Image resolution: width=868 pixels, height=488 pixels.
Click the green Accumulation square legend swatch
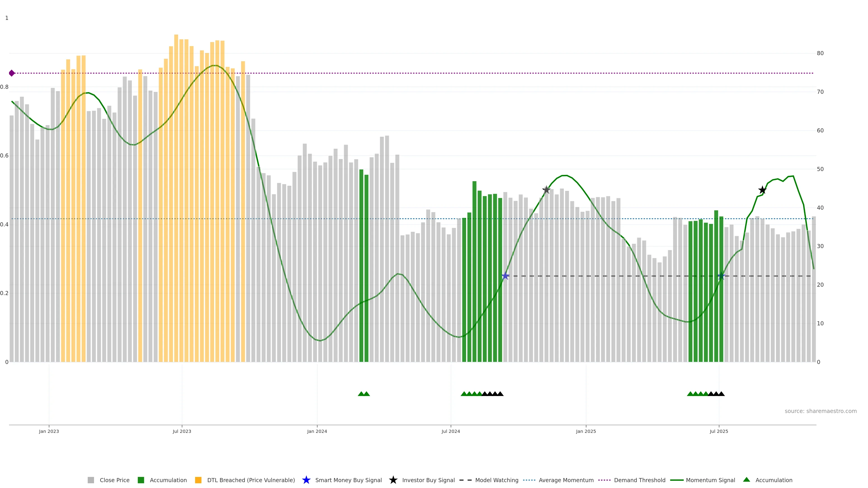(141, 480)
